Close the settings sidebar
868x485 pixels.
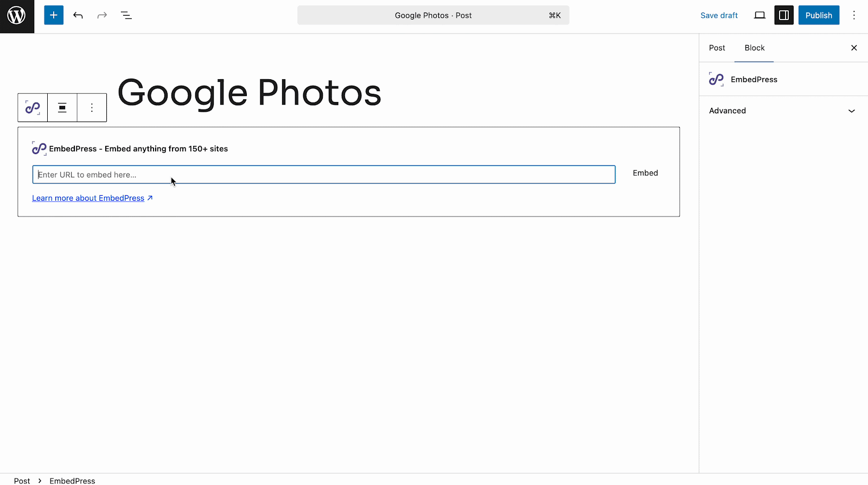[x=854, y=48]
